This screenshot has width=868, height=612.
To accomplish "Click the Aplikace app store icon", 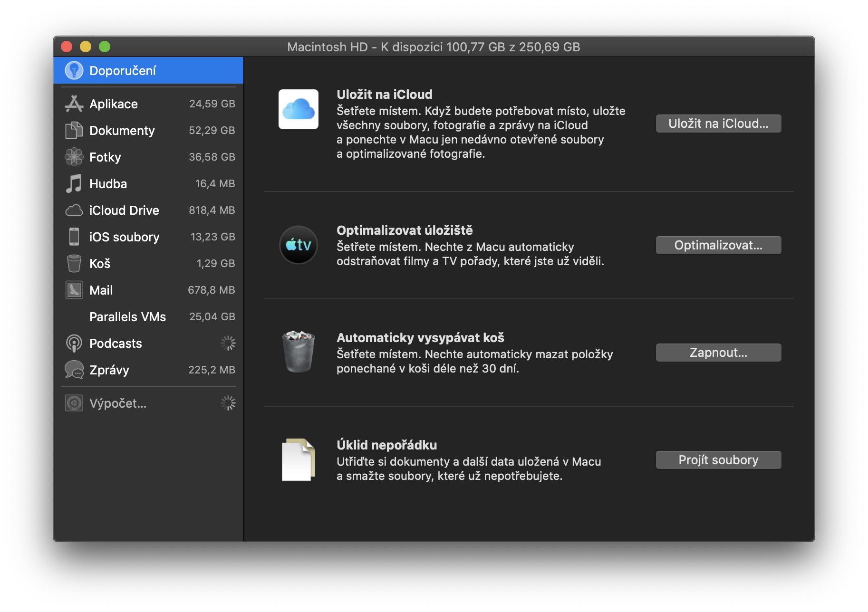I will (74, 104).
